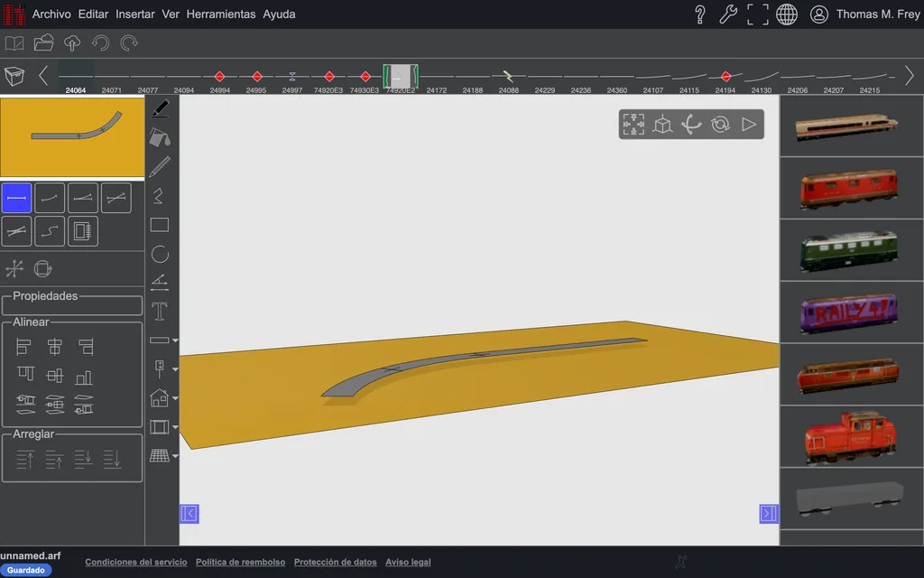Start the simulation play button
Viewport: 924px width, 578px height.
(x=749, y=125)
